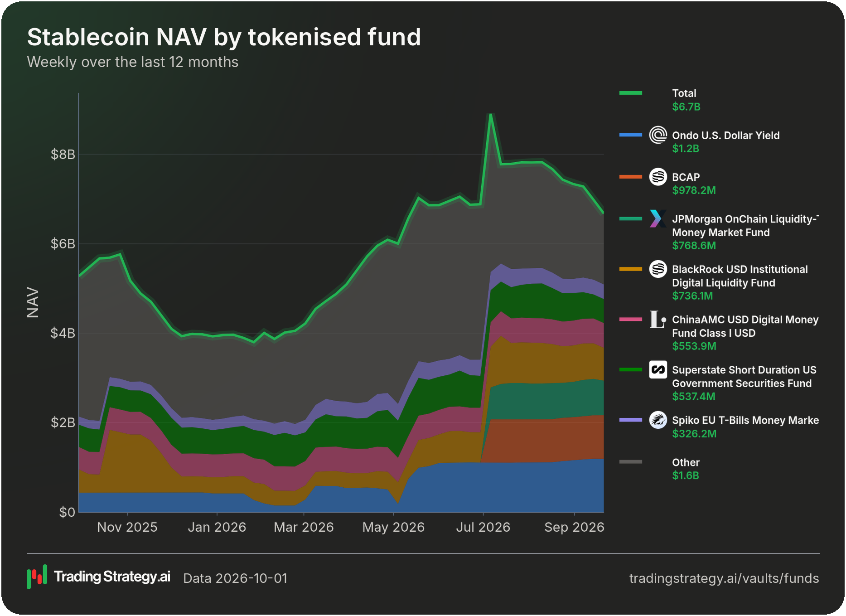Click the Ondo U.S. Dollar Yield logo icon

pyautogui.click(x=658, y=135)
